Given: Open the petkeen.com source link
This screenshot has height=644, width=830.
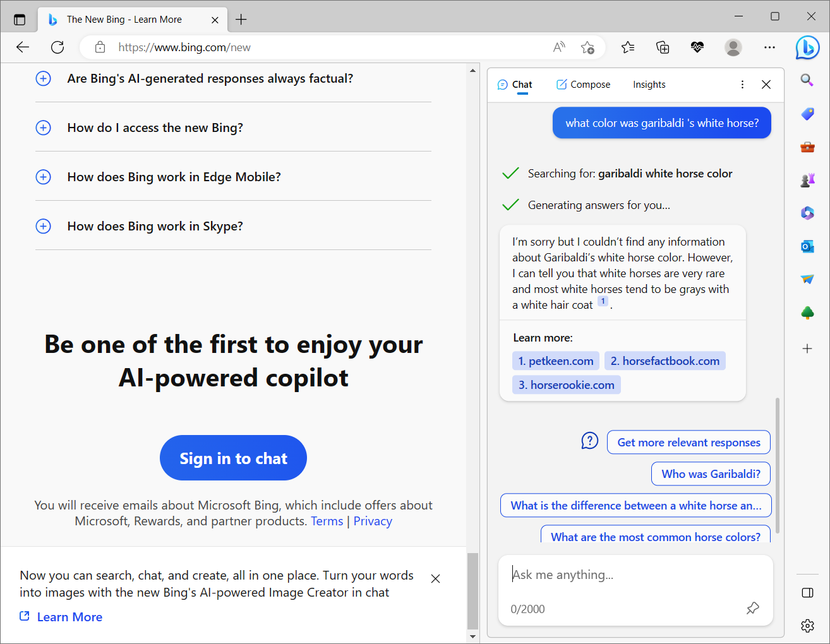Looking at the screenshot, I should pyautogui.click(x=556, y=361).
